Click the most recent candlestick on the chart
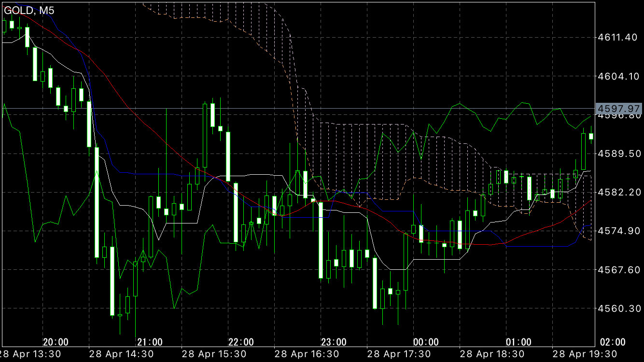The width and height of the screenshot is (644, 362). coord(591,136)
